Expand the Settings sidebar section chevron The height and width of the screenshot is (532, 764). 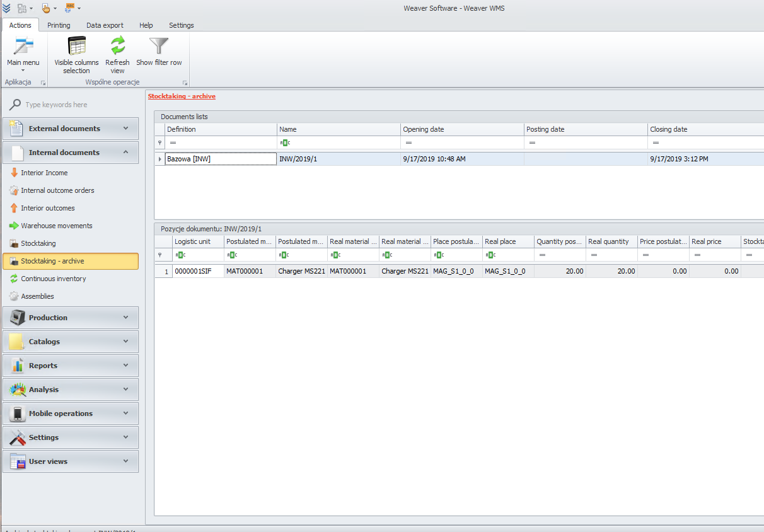click(x=126, y=437)
